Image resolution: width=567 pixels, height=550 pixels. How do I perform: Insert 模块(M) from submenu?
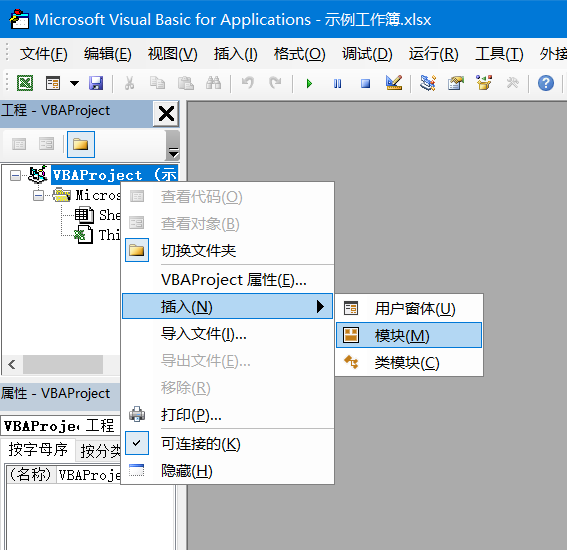[x=409, y=335]
